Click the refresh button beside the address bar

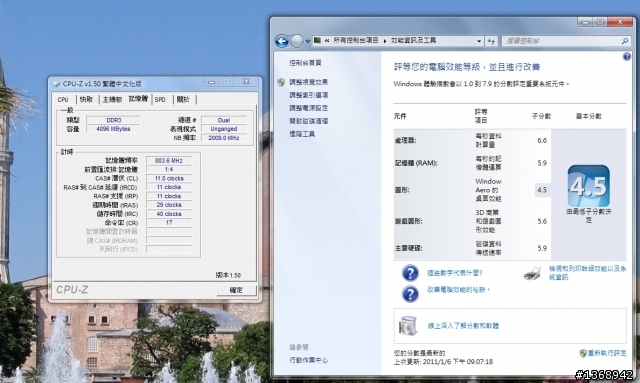pyautogui.click(x=491, y=41)
